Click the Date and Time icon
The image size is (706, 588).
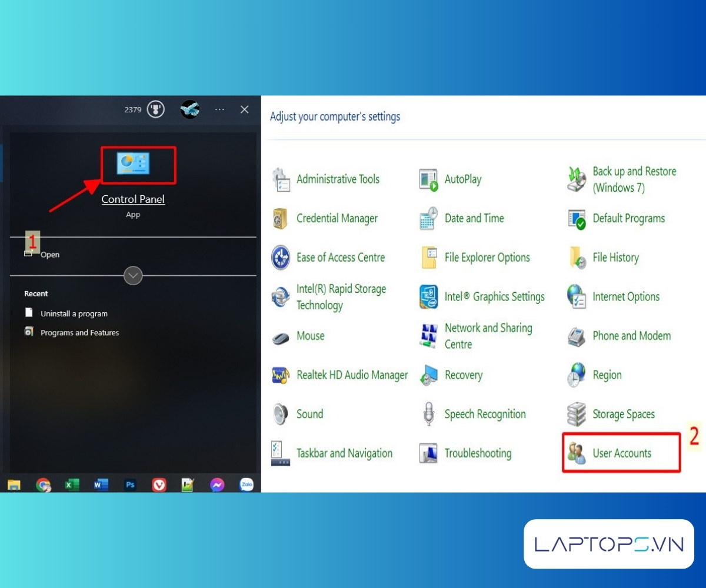(x=428, y=219)
